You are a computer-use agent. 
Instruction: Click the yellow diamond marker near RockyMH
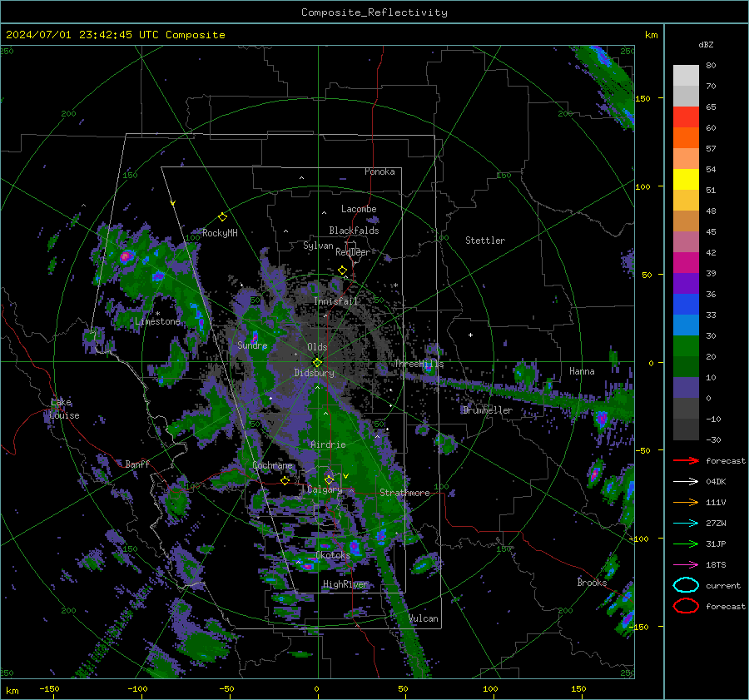pyautogui.click(x=222, y=217)
